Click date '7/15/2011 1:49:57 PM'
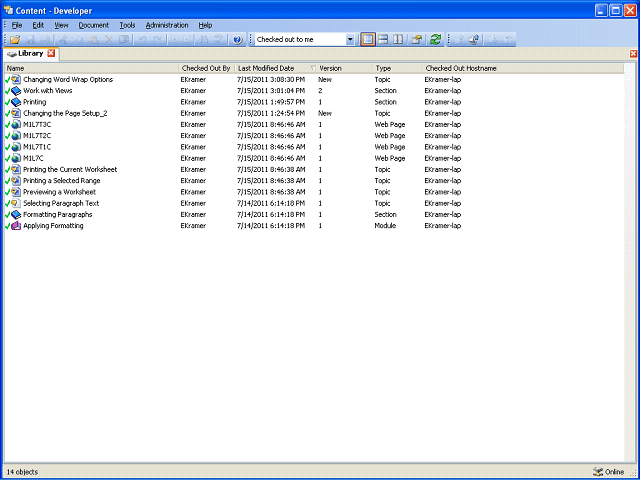 click(271, 102)
